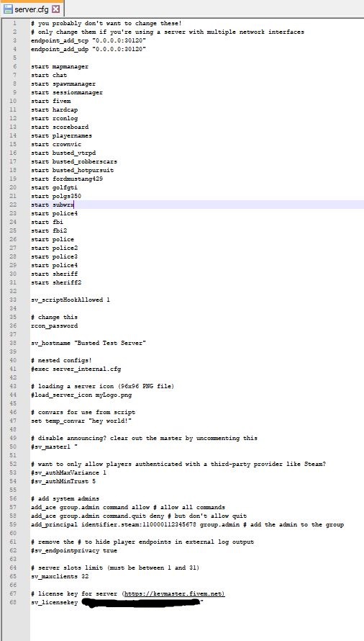
Task: Click the endpoint_add_tcp line
Action: [x=88, y=40]
